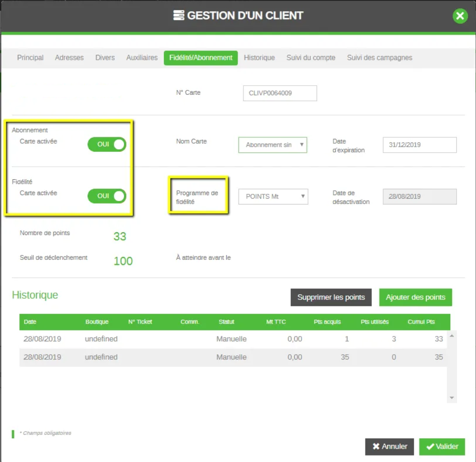This screenshot has height=462, width=476.
Task: Click the server icon beside the dialog title
Action: [x=178, y=16]
